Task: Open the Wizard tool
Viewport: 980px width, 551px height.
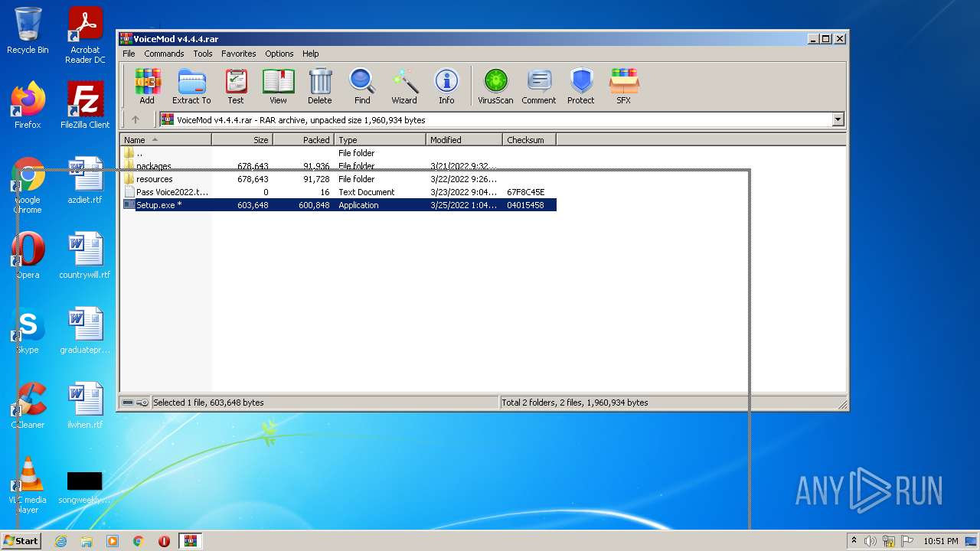Action: click(404, 86)
